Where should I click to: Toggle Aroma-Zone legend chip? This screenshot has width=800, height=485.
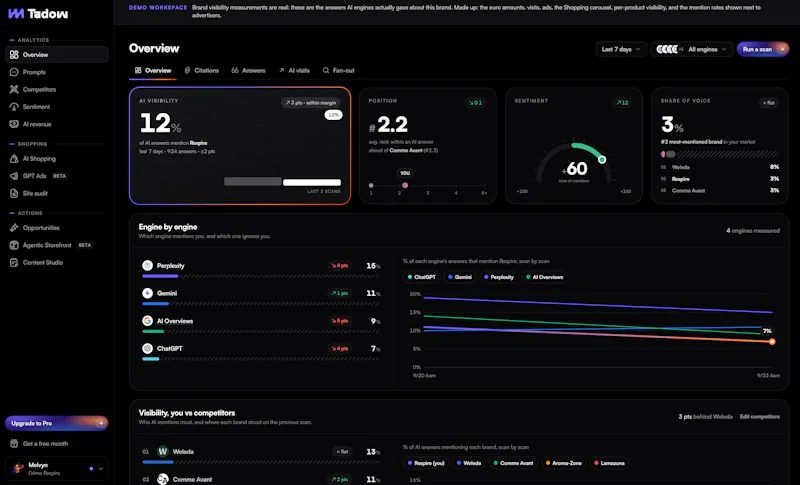[564, 463]
